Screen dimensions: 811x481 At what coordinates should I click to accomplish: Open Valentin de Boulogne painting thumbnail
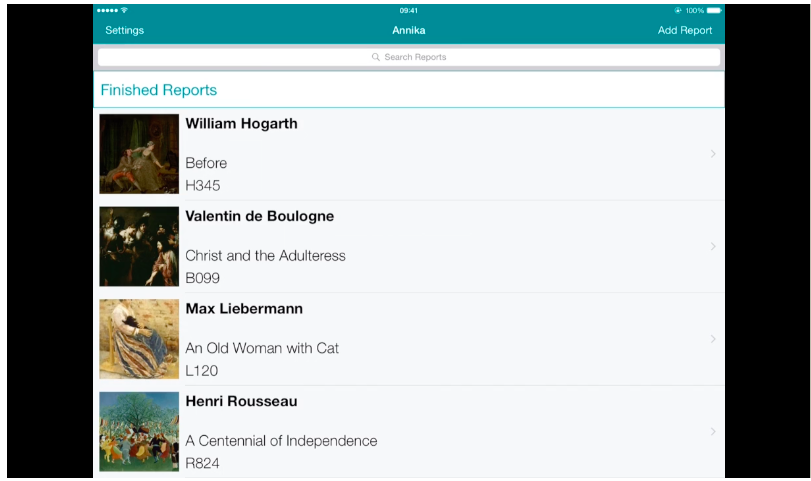139,246
